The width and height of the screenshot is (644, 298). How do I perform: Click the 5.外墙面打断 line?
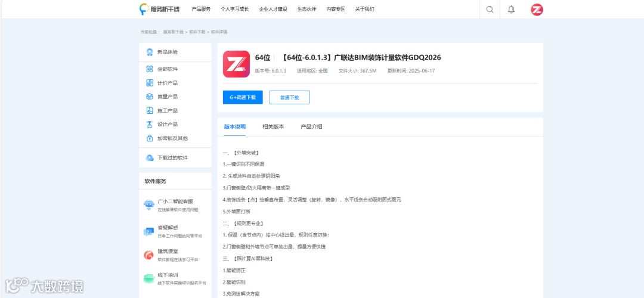pos(237,212)
